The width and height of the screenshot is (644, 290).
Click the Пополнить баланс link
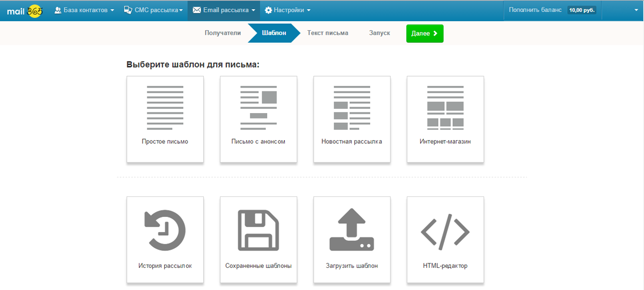click(x=535, y=10)
